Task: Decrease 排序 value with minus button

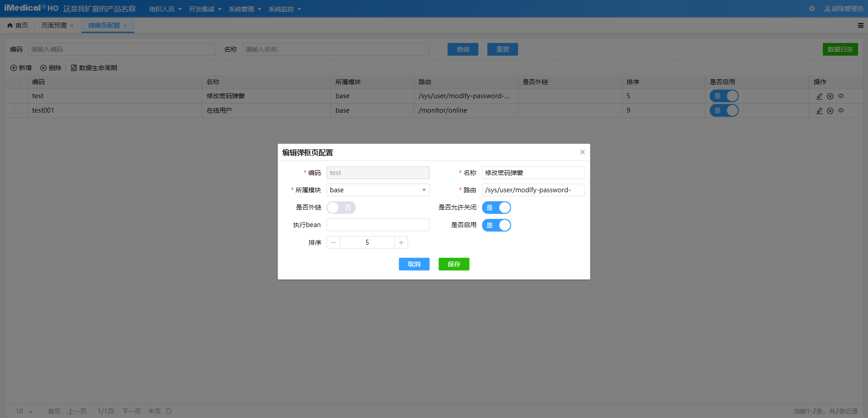Action: pos(333,242)
